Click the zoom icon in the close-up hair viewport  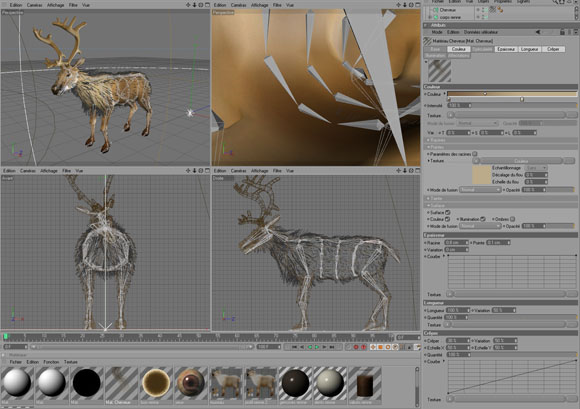[x=405, y=5]
